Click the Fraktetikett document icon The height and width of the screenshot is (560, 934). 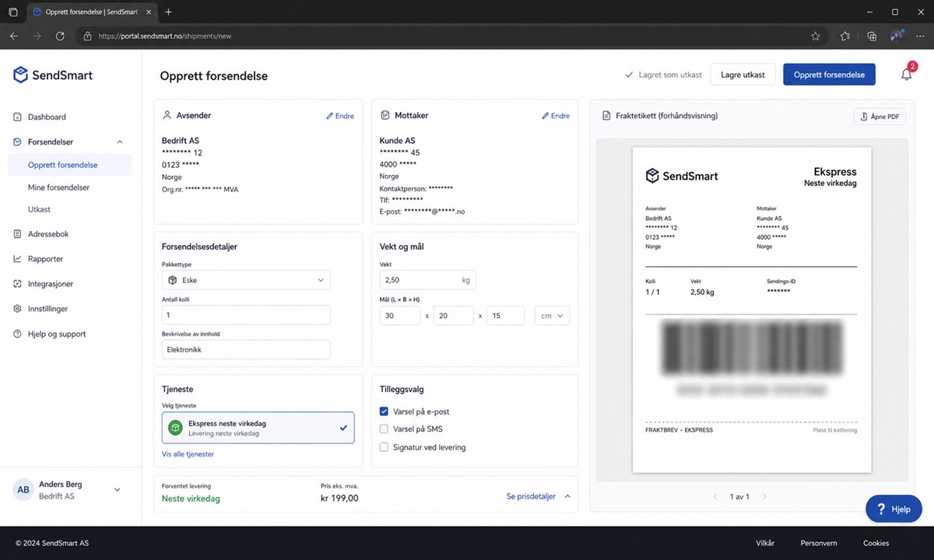[x=606, y=116]
